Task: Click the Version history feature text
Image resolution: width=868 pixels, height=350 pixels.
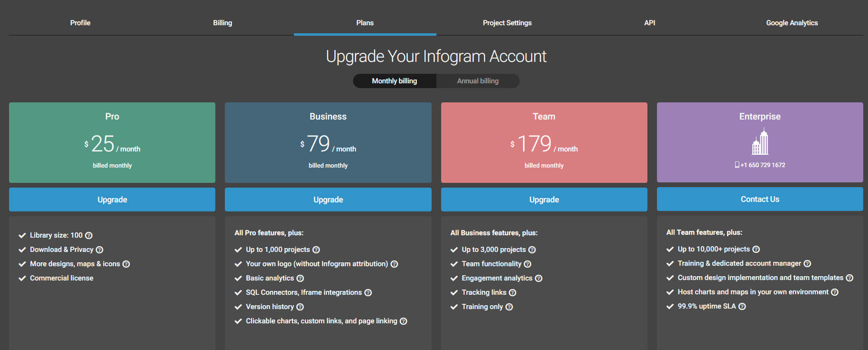Action: (x=270, y=307)
